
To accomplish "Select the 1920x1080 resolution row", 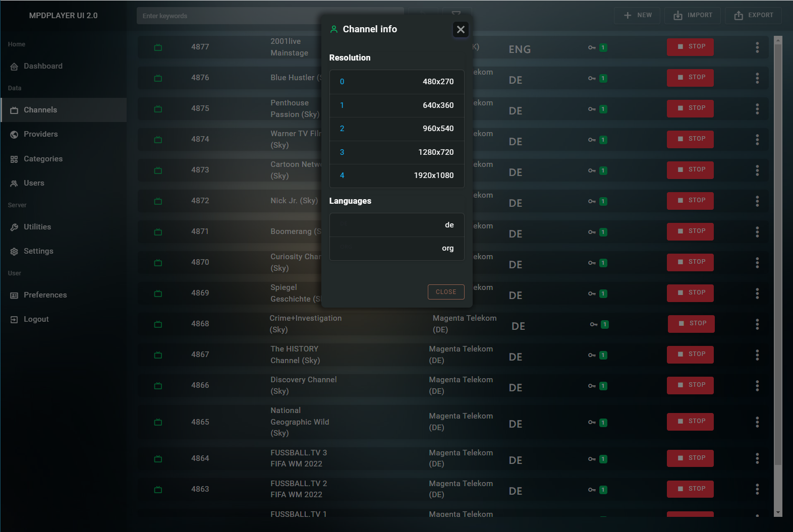I will [397, 175].
